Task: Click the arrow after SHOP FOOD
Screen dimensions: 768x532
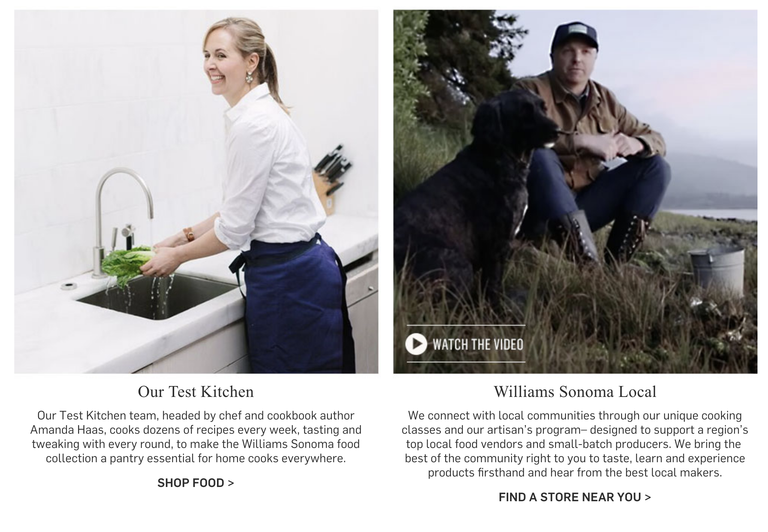Action: click(231, 483)
